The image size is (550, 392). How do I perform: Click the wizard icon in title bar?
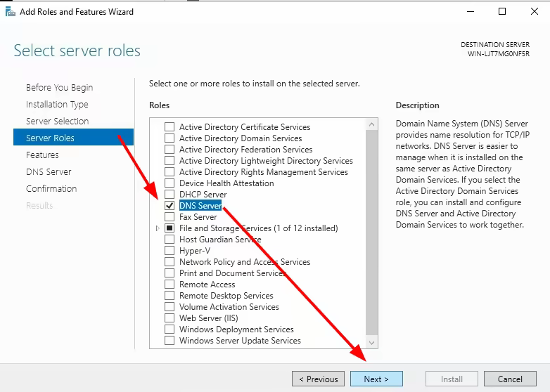pos(10,11)
